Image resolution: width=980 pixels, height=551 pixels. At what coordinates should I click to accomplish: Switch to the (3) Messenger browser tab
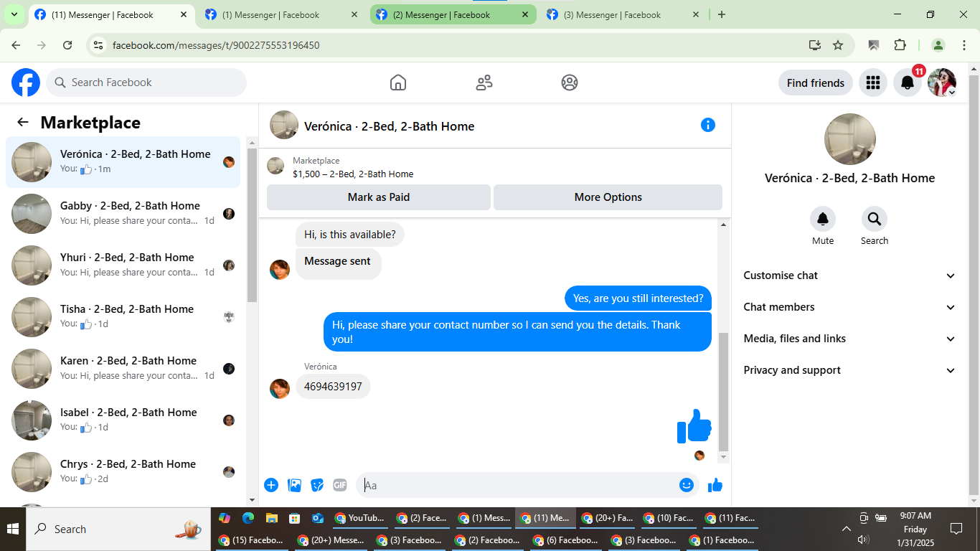623,14
